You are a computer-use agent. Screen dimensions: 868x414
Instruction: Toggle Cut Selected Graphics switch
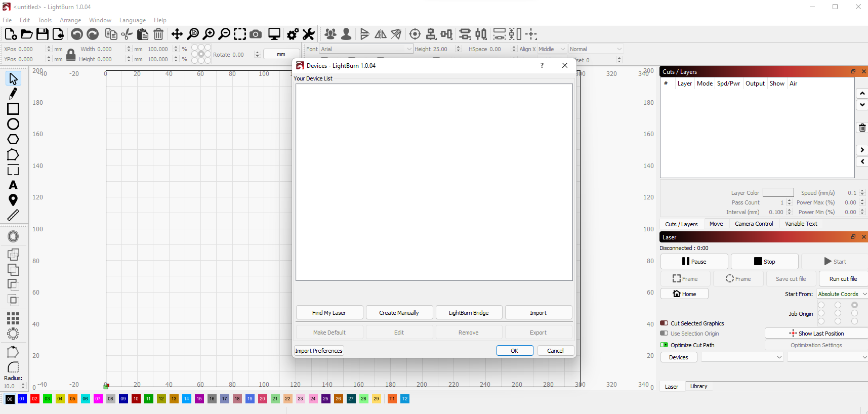(664, 323)
